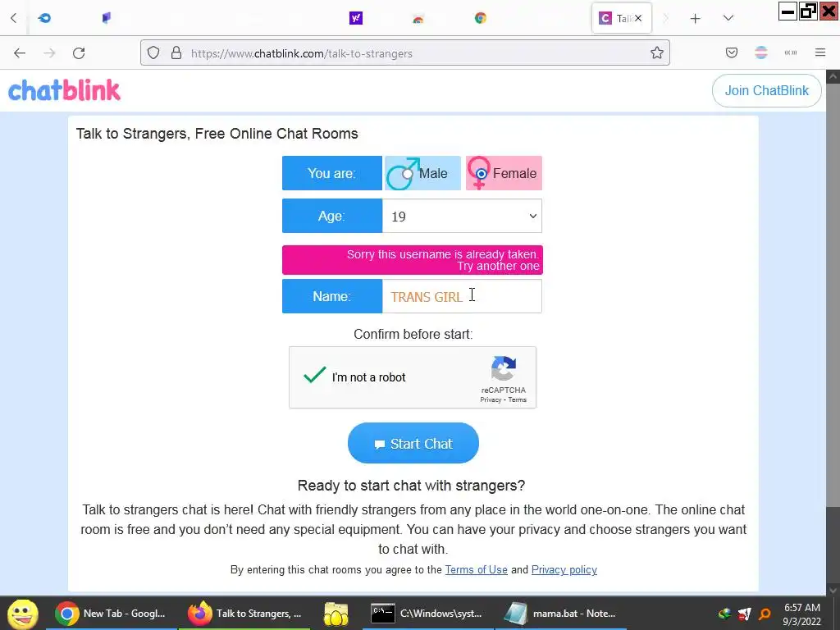Click Join ChatBlink button
The image size is (840, 630).
[x=767, y=90]
